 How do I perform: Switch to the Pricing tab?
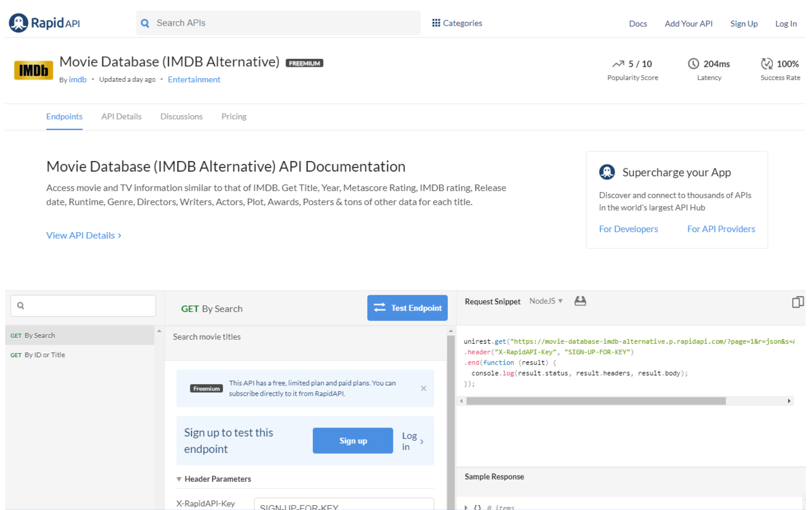tap(233, 116)
